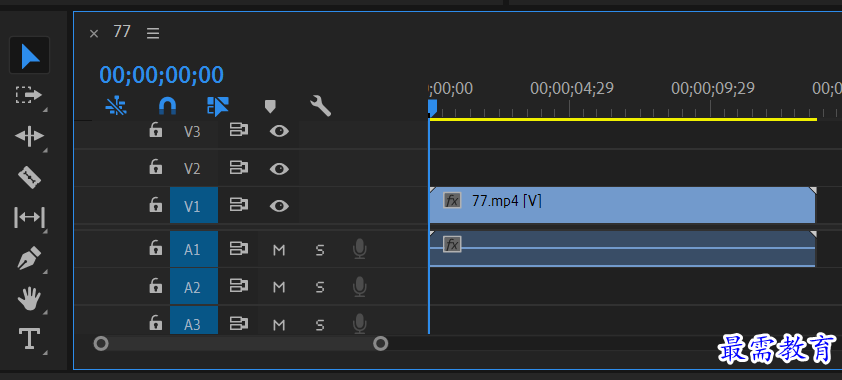Select the Hand tool

[x=29, y=298]
